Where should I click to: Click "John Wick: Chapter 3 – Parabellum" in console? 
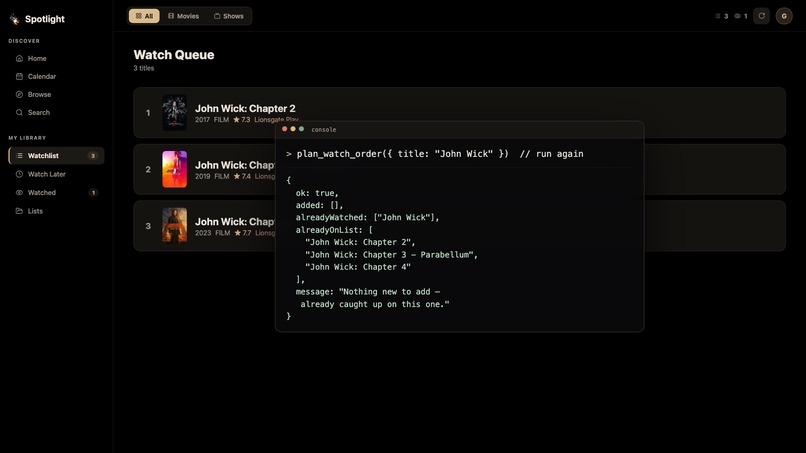click(391, 255)
